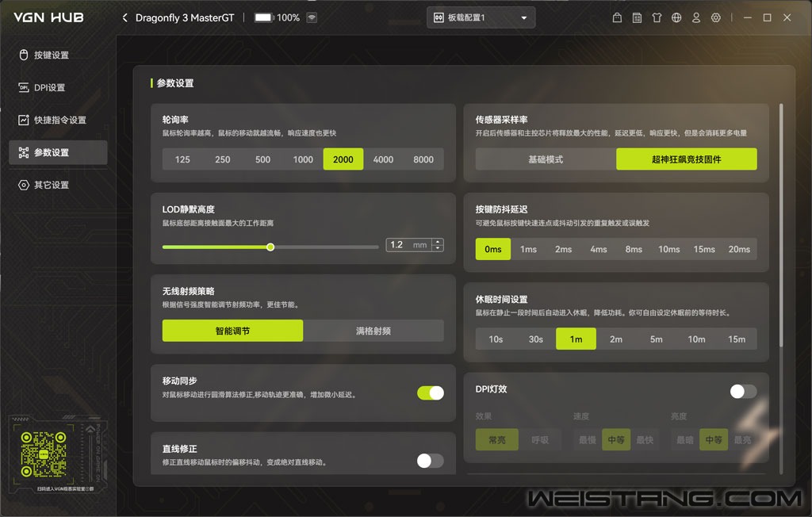Set polling rate to 500

(262, 159)
